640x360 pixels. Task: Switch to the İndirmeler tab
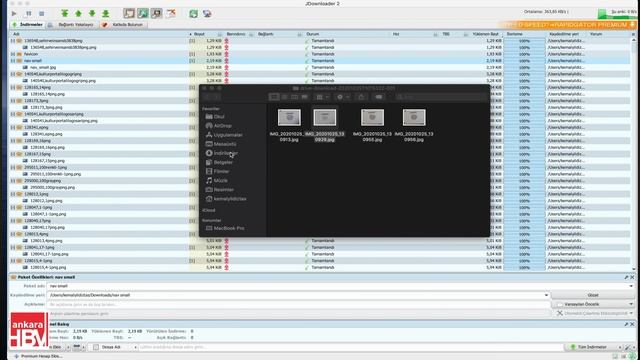tap(27, 24)
